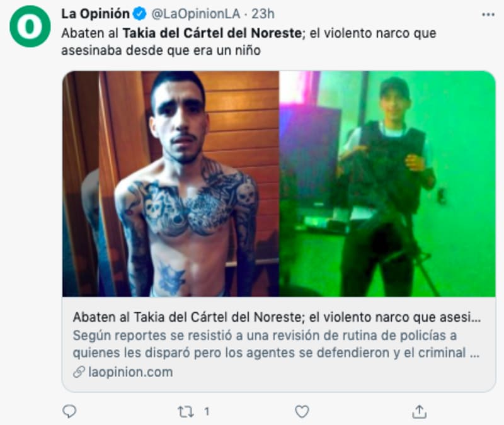
Task: Open the tweet's more options menu
Action: tap(488, 14)
